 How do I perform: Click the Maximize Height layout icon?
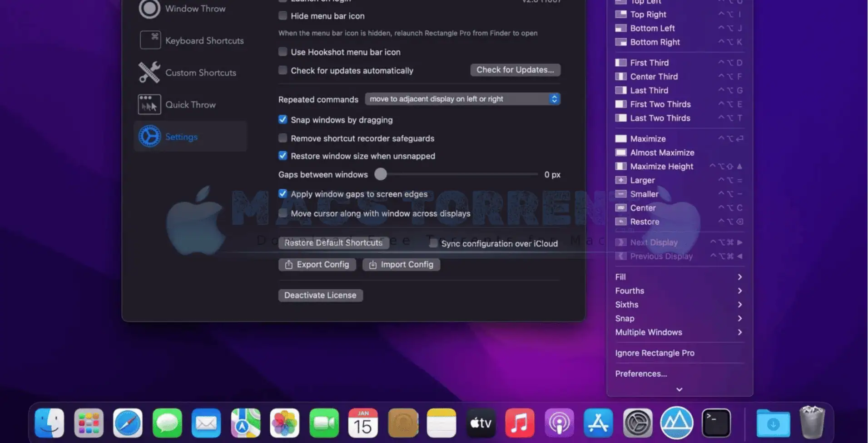(x=620, y=167)
